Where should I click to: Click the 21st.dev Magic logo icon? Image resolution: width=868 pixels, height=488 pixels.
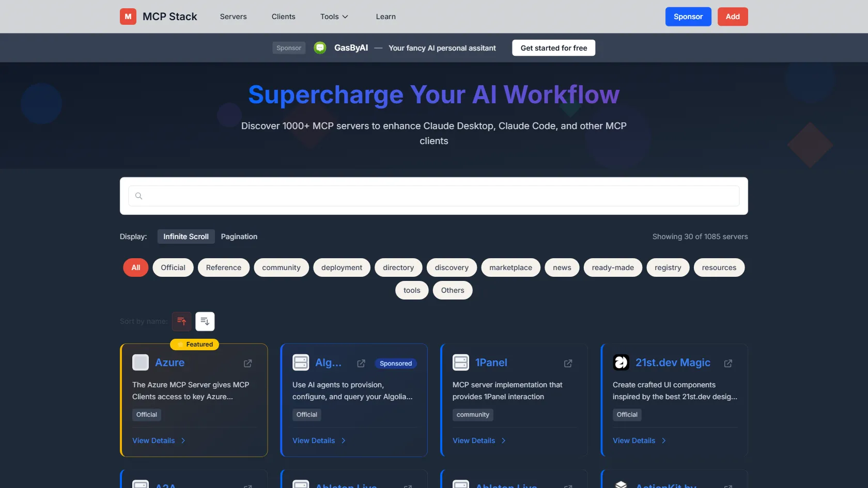pos(621,363)
